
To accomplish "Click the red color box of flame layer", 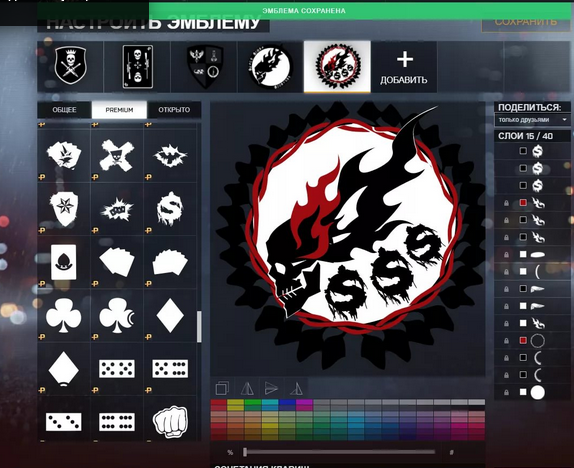I will click(x=523, y=203).
